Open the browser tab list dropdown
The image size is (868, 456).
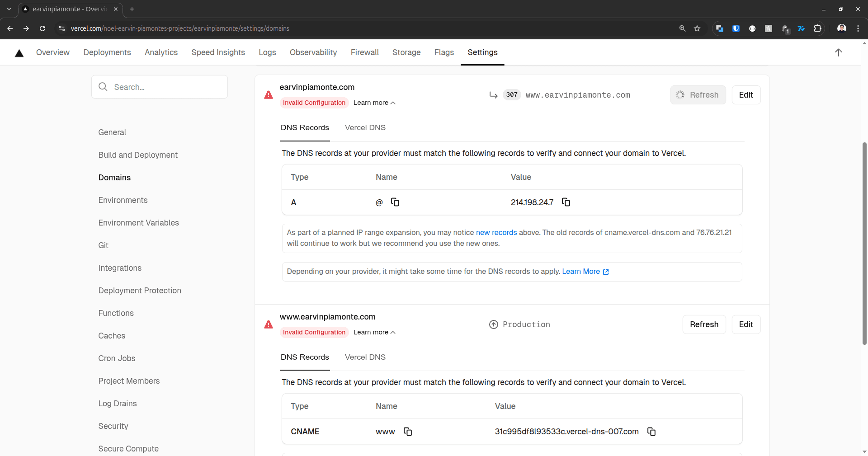[x=9, y=9]
